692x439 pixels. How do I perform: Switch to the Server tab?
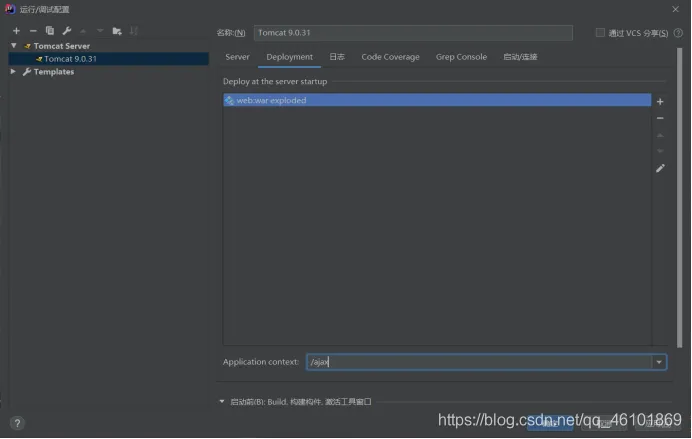pos(237,57)
